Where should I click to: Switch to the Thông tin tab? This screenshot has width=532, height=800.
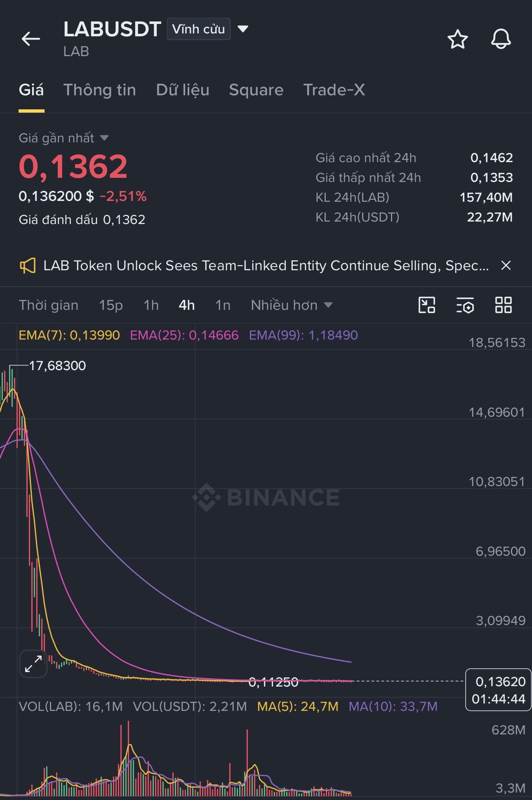(x=100, y=90)
